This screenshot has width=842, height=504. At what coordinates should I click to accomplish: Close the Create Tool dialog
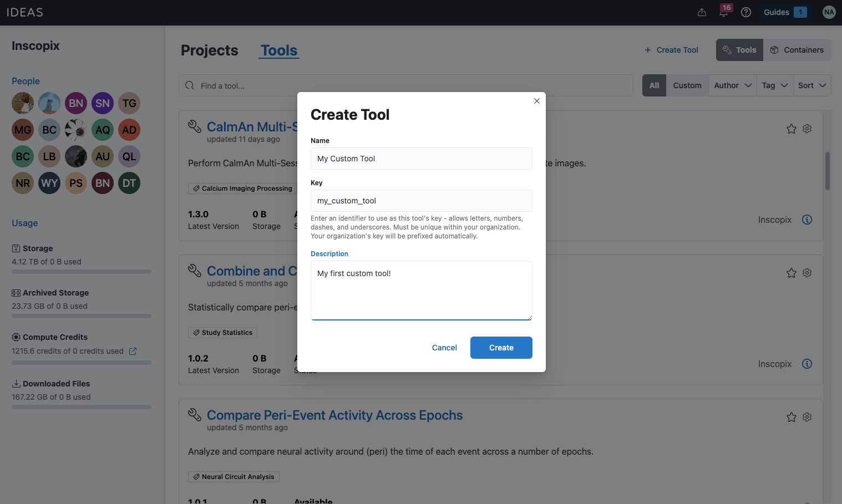click(x=536, y=101)
